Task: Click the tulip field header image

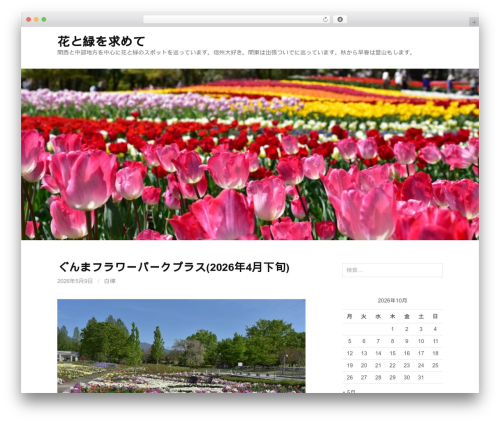Action: [x=250, y=154]
